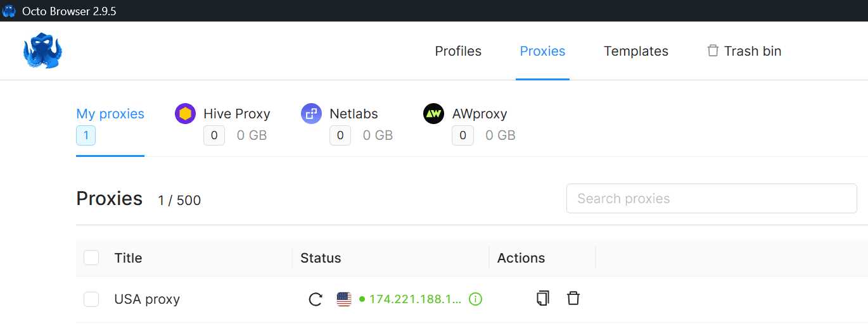
Task: Refresh the USA proxy connection status
Action: pos(316,299)
